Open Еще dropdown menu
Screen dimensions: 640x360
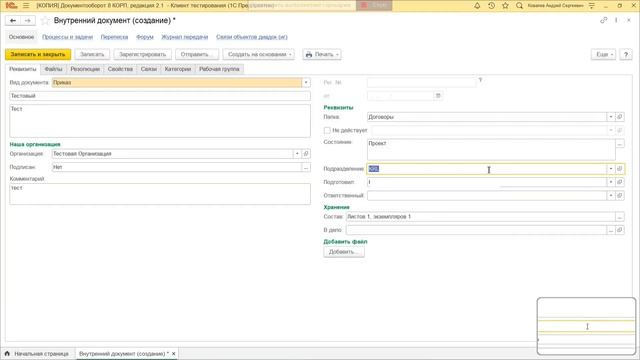603,54
